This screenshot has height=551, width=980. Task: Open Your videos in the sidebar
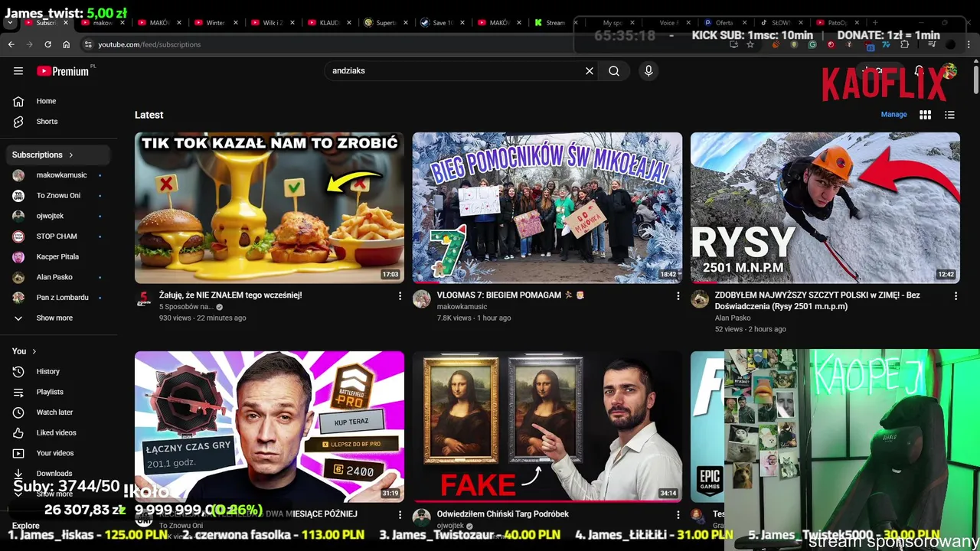58,453
